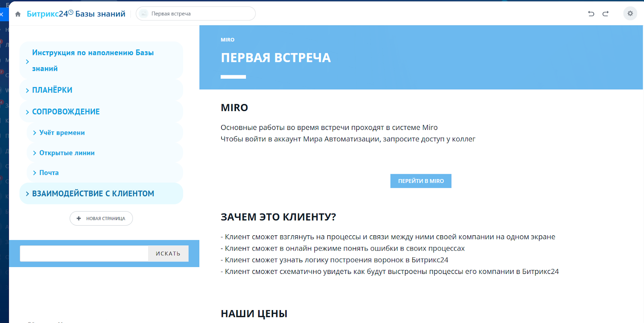The width and height of the screenshot is (644, 323).
Task: Collapse the СОПРОВОЖДЕНИЕ chevron
Action: point(27,112)
